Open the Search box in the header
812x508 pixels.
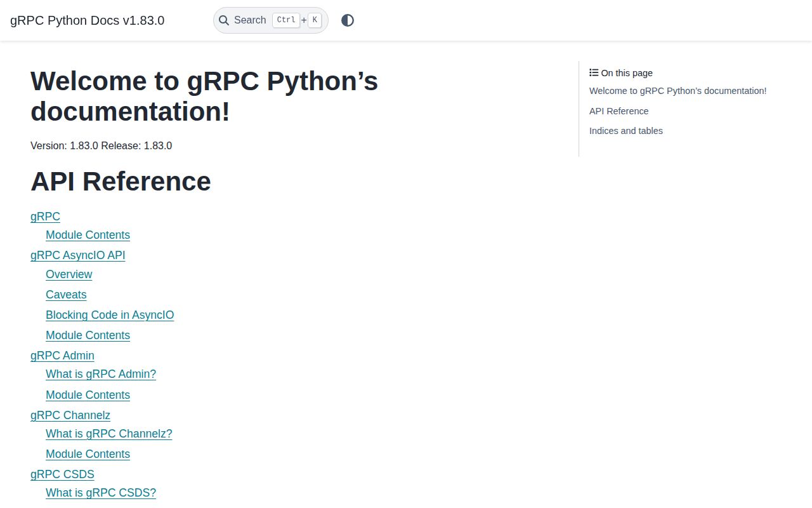click(271, 20)
